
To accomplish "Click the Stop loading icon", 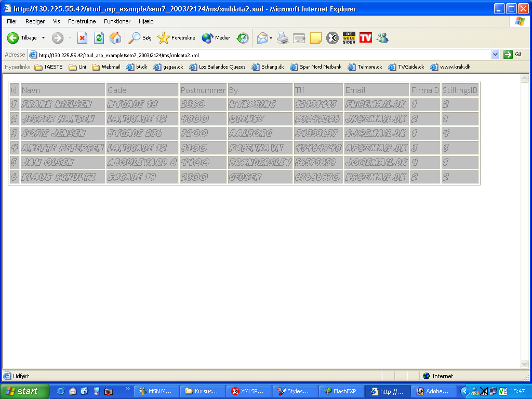I will [82, 38].
